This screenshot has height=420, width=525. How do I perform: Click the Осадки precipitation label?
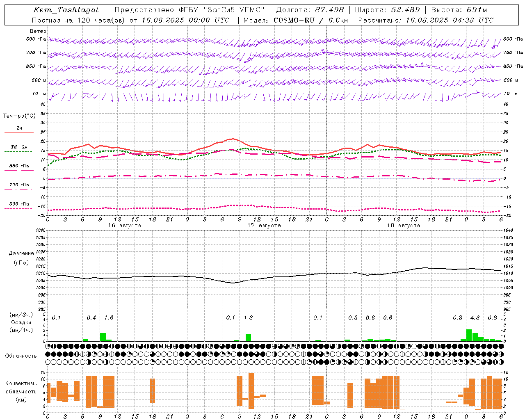pos(21,322)
